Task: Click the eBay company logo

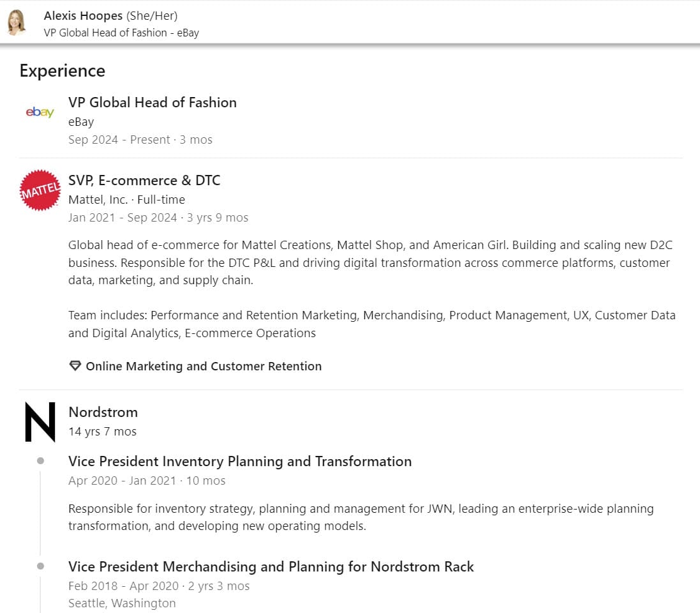Action: point(40,112)
